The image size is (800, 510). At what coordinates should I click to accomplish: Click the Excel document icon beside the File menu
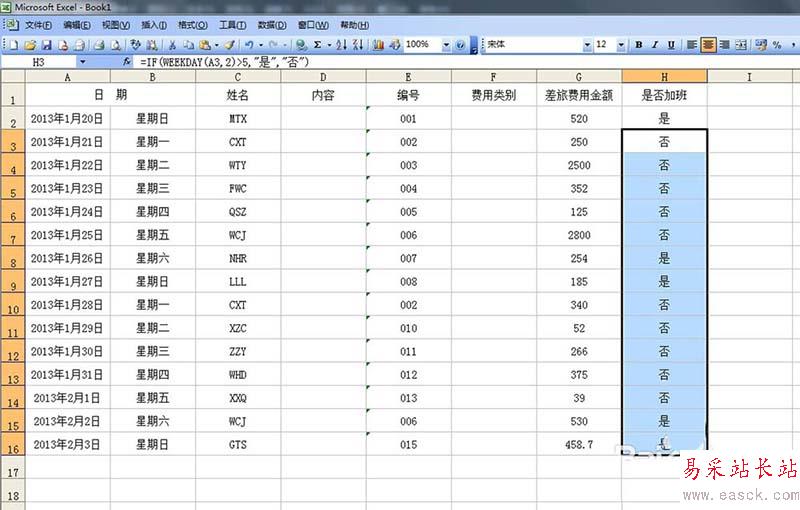coord(13,24)
